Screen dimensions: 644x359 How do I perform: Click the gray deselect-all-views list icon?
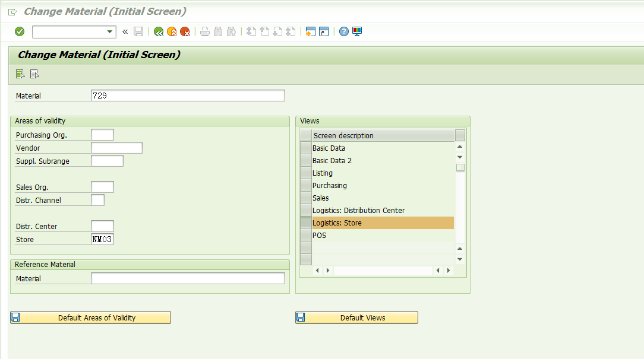point(34,74)
